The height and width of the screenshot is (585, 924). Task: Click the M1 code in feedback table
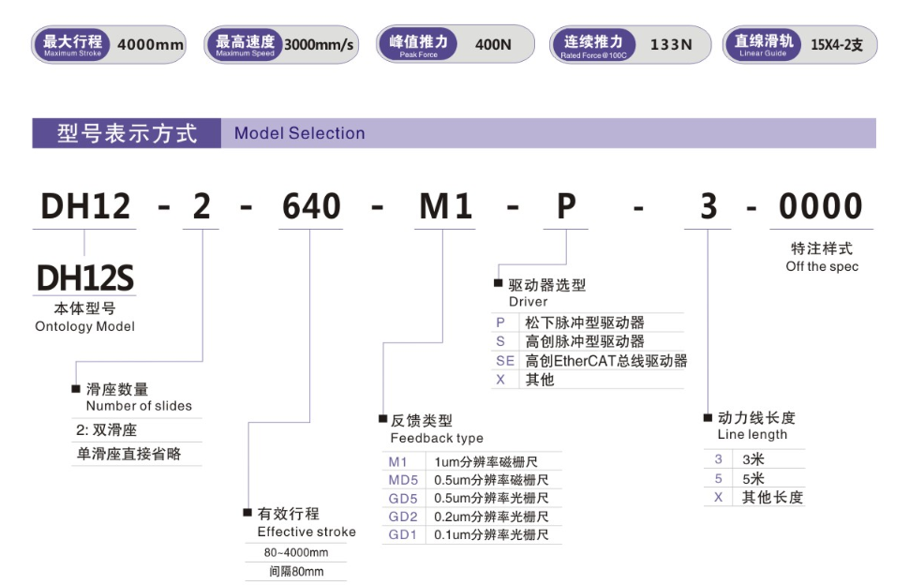click(397, 462)
